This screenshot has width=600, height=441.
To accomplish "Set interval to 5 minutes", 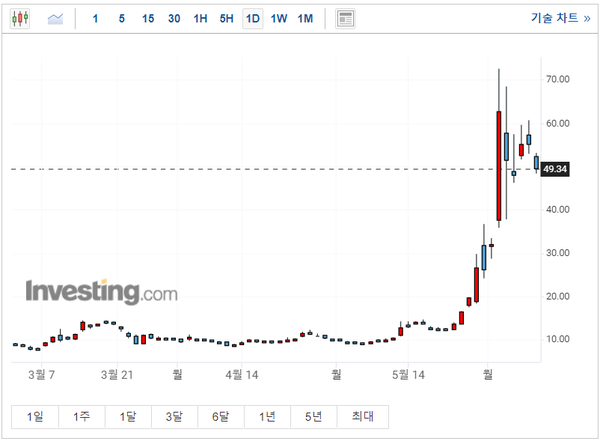I will [x=122, y=19].
